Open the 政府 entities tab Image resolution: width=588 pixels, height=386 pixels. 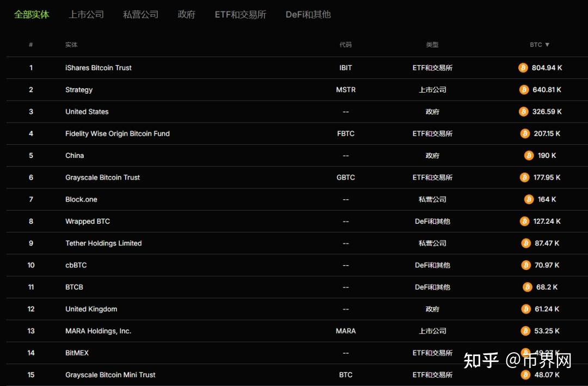186,15
